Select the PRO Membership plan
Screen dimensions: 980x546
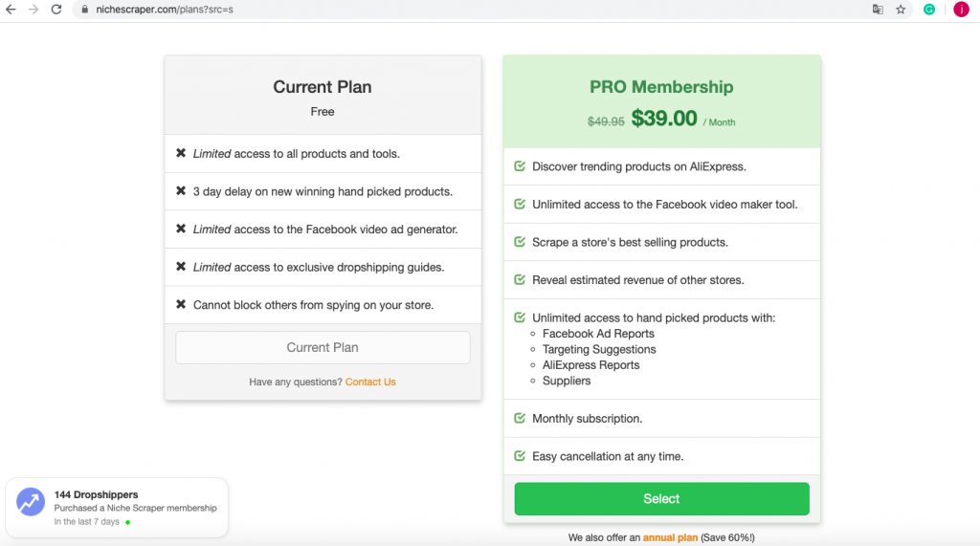pyautogui.click(x=662, y=498)
